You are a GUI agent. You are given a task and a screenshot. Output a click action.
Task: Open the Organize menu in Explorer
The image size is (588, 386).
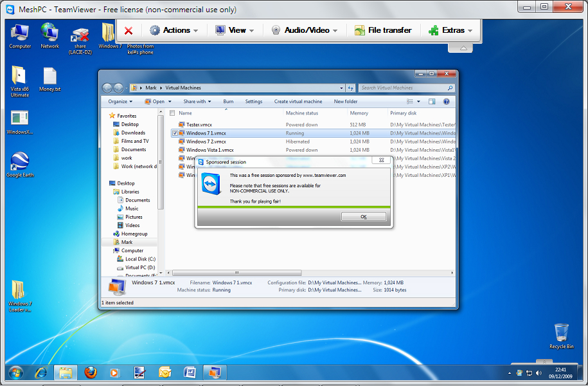120,102
